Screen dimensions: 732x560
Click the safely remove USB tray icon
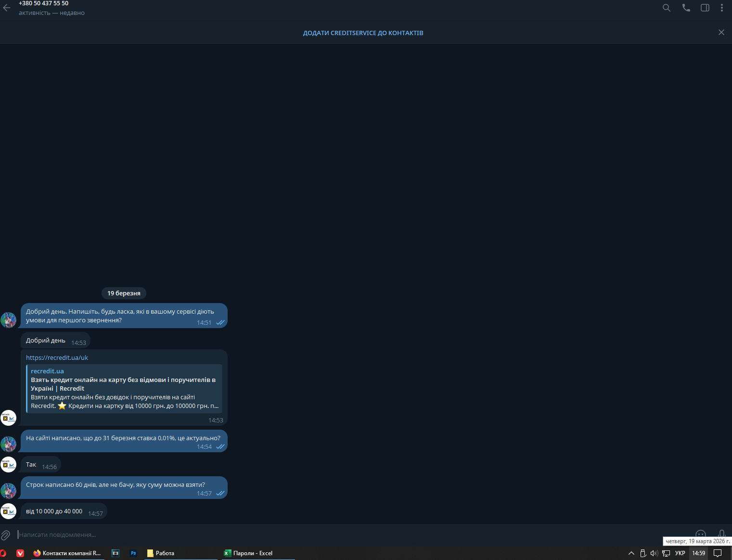tap(643, 553)
